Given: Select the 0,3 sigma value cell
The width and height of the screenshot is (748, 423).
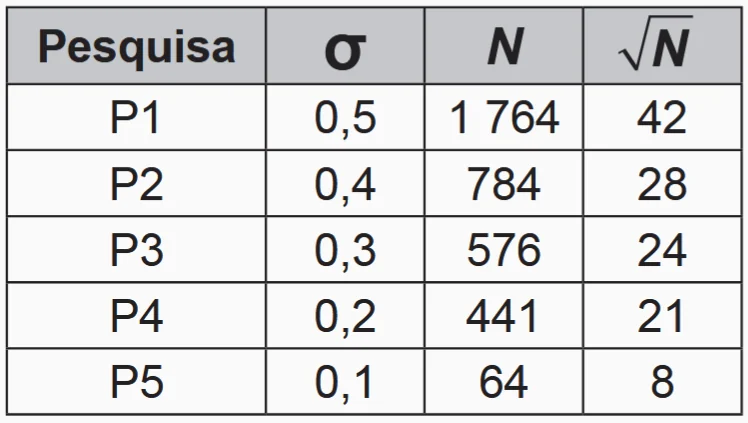Looking at the screenshot, I should [345, 250].
